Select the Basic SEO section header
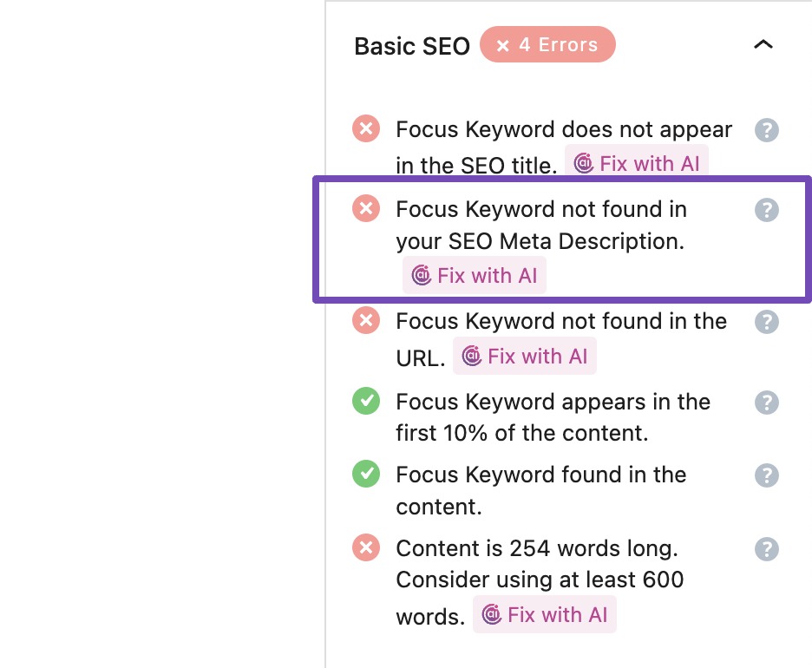This screenshot has height=668, width=812. click(x=411, y=46)
